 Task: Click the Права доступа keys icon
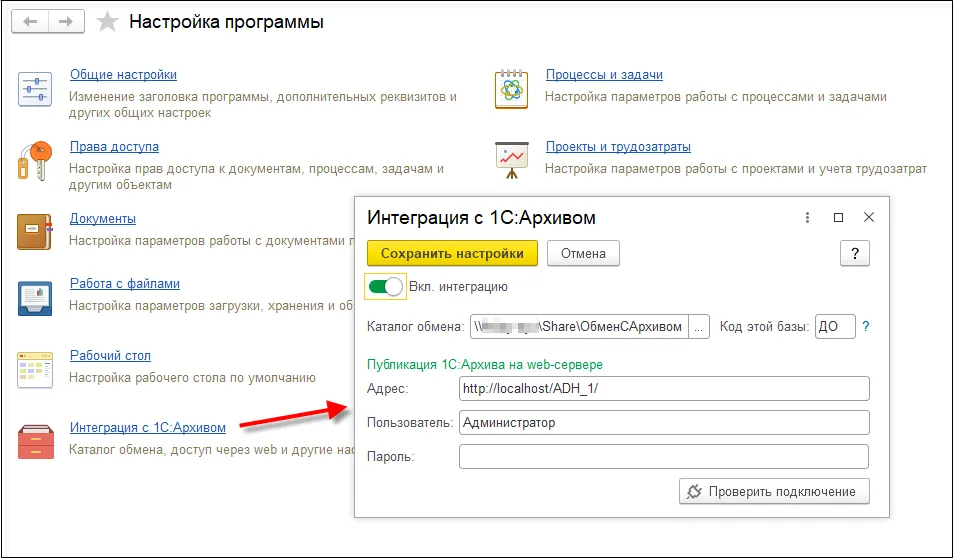[x=35, y=161]
